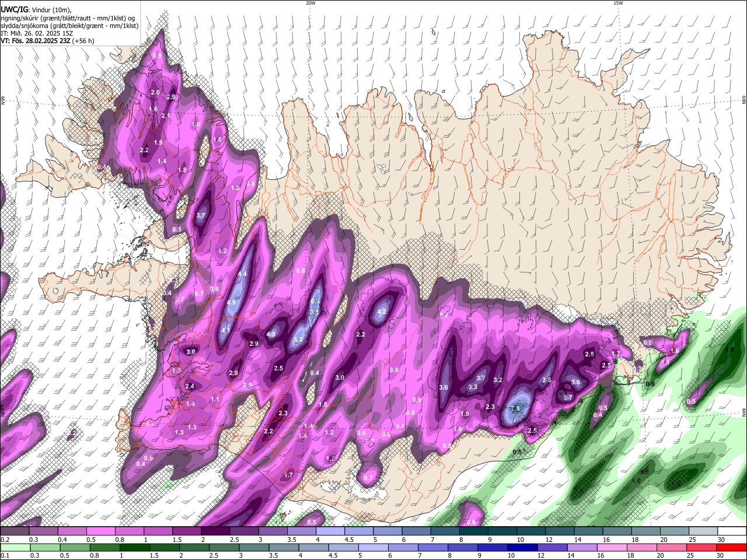Viewport: 747px width, 560px height.
Task: Pick pale green rain swatch between 0.1 and 0.3
Action: coord(15,548)
